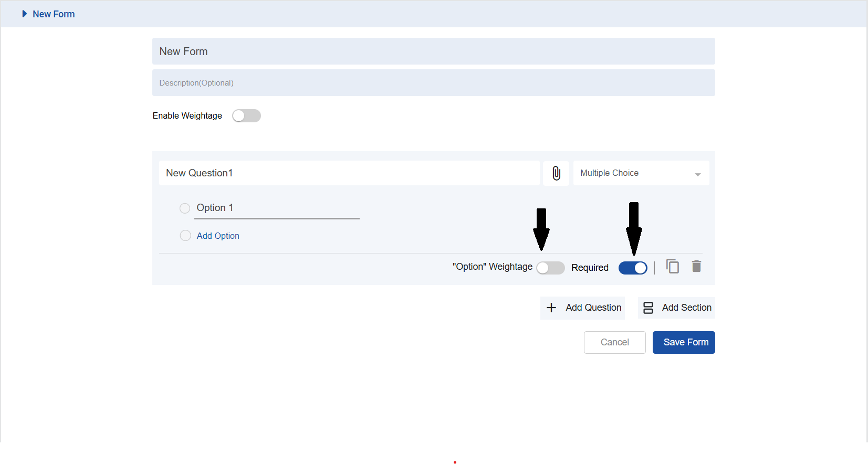Screen dimensions: 868x464
Task: Disable the Required toggle
Action: pyautogui.click(x=633, y=268)
